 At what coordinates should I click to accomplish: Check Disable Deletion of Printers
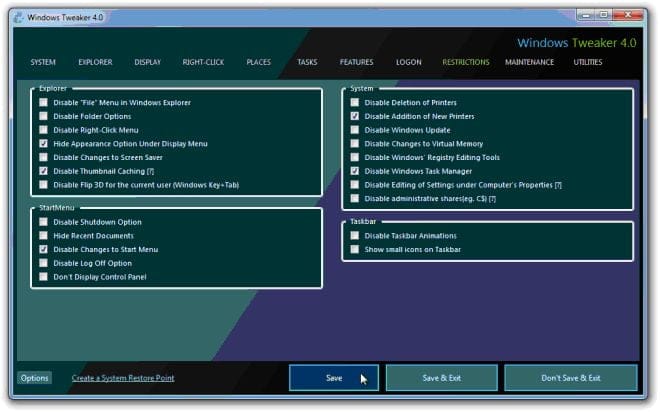[x=355, y=102]
